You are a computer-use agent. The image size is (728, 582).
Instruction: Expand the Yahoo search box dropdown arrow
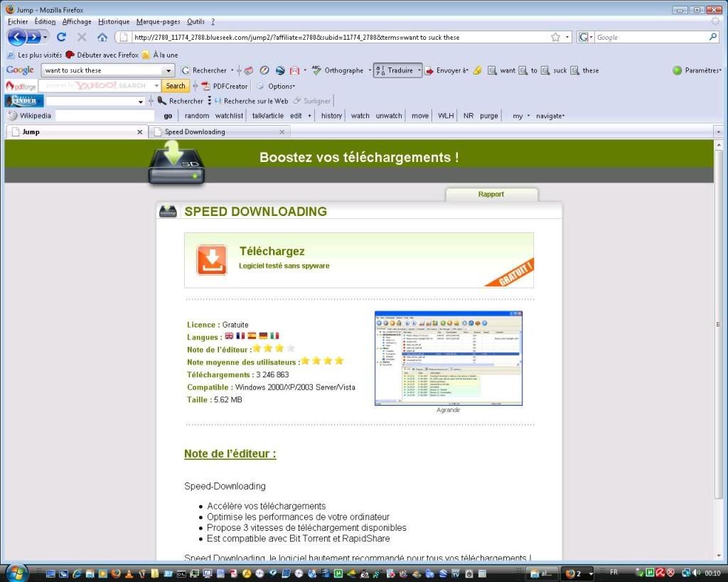tap(156, 86)
